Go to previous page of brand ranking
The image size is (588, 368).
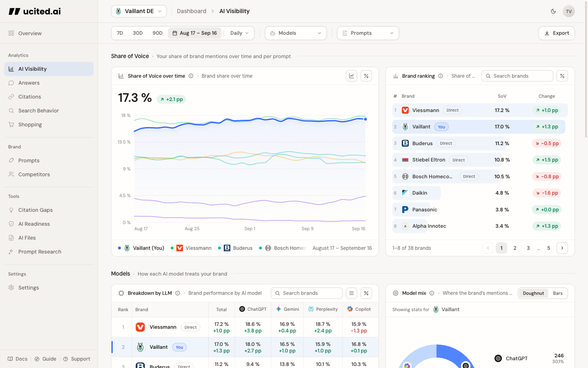point(488,248)
